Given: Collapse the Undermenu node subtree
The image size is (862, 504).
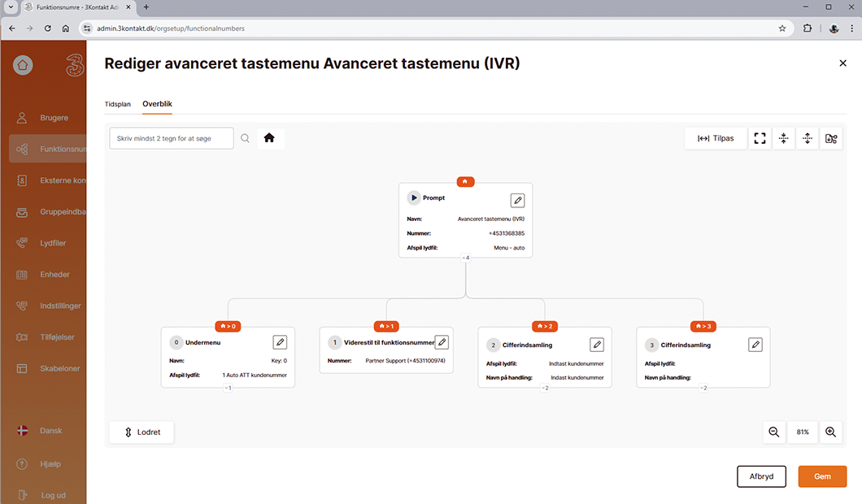Looking at the screenshot, I should [x=228, y=389].
